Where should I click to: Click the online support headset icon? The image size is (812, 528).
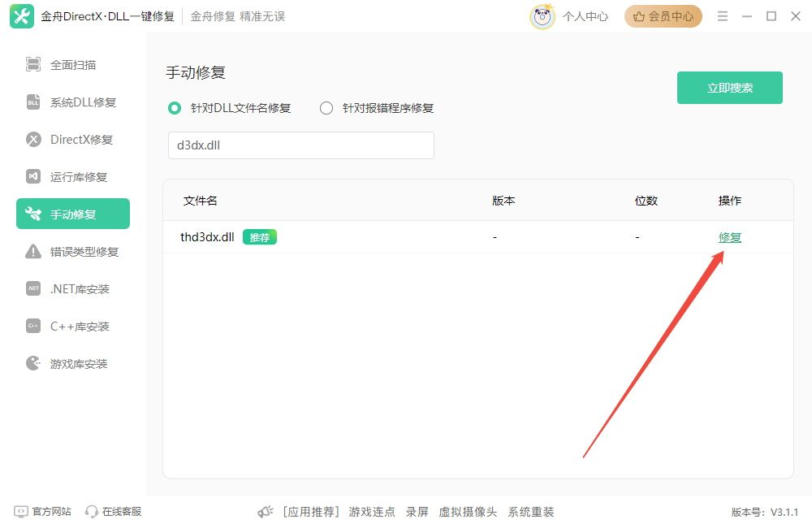click(92, 512)
